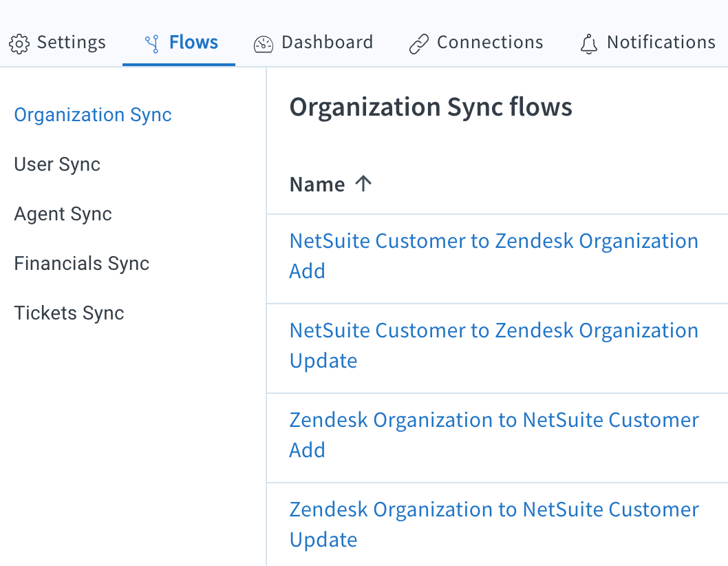The height and width of the screenshot is (566, 728).
Task: Select the Flows branching icon
Action: 151,41
